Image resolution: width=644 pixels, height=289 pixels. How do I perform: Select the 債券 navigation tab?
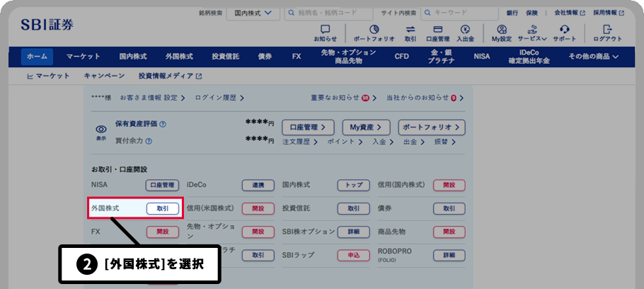(265, 57)
